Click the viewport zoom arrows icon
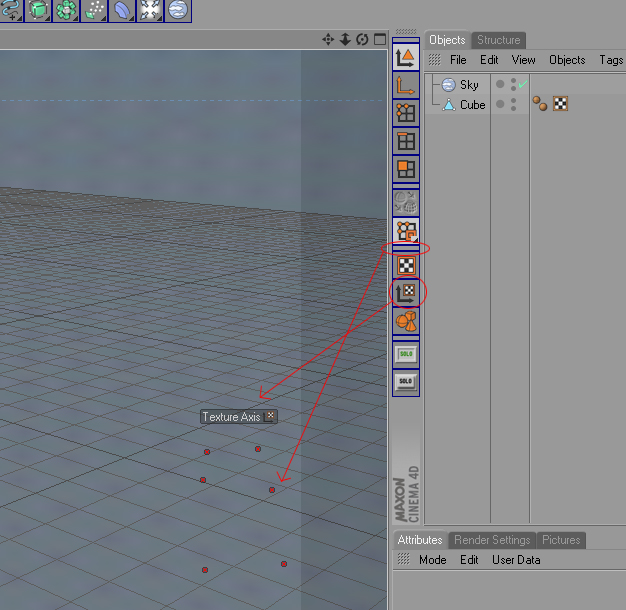 coord(345,40)
